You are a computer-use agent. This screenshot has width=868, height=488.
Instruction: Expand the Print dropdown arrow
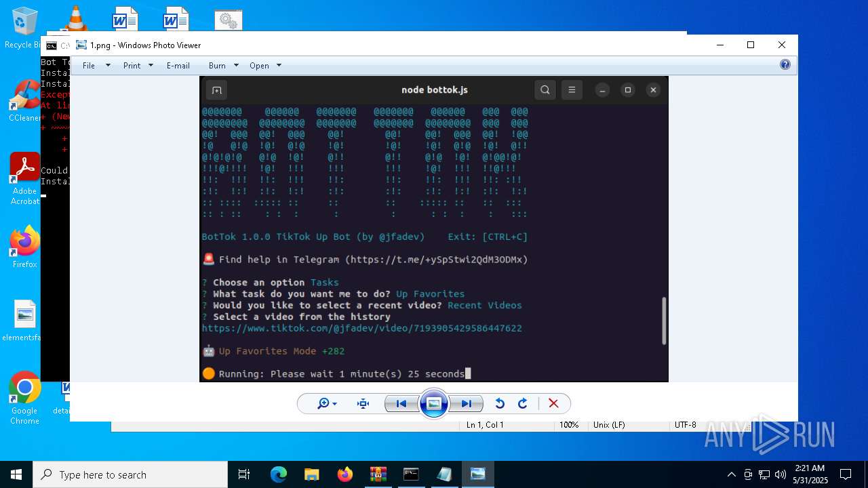(x=151, y=66)
